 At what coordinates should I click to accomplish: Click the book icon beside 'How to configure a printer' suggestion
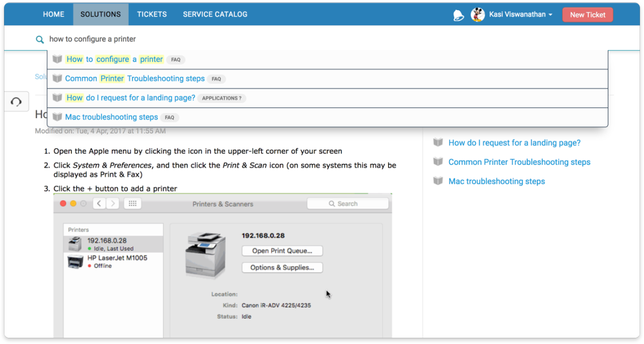(57, 59)
